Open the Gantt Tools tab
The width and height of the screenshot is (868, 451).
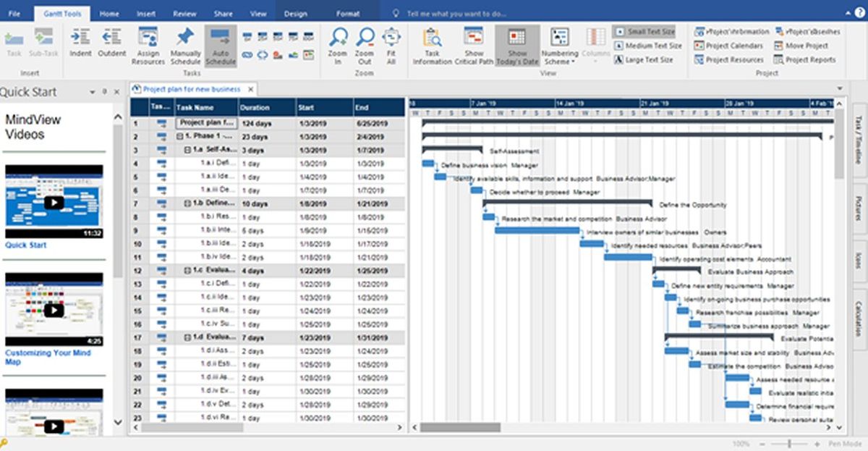[x=61, y=12]
